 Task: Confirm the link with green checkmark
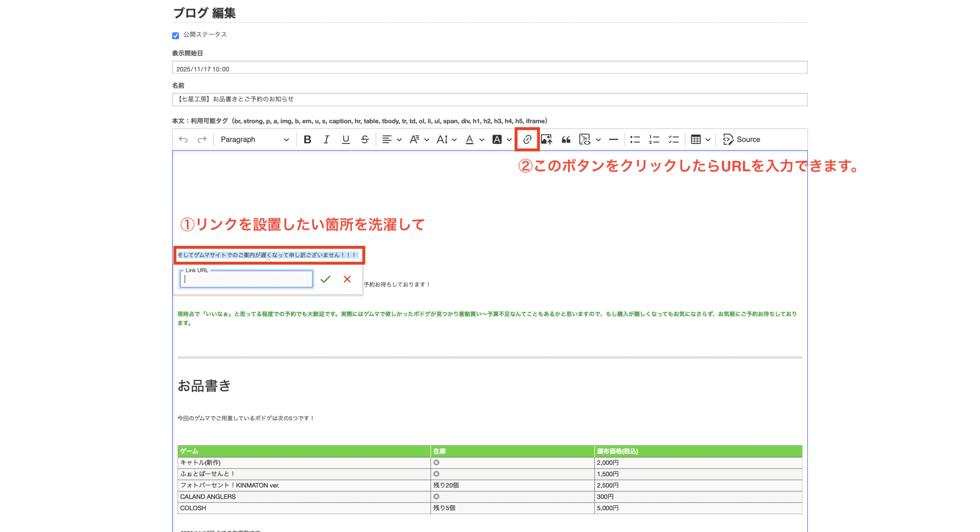[x=325, y=279]
